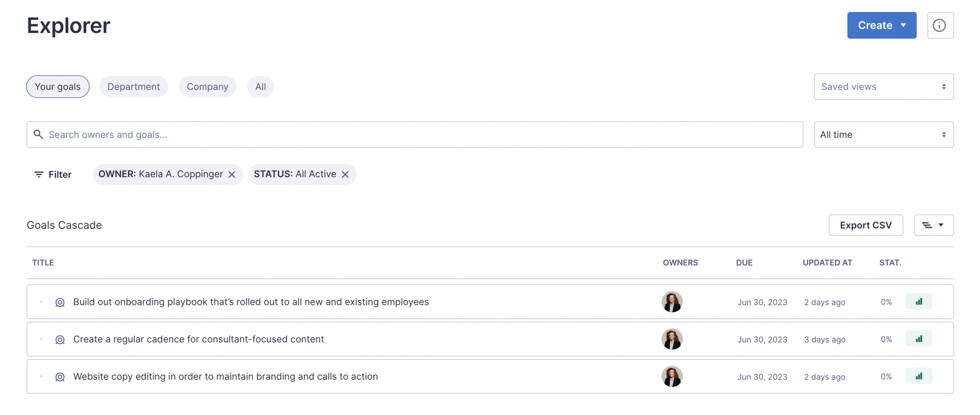This screenshot has height=415, width=980.
Task: Click the goal icon for Website copy editing
Action: click(60, 377)
